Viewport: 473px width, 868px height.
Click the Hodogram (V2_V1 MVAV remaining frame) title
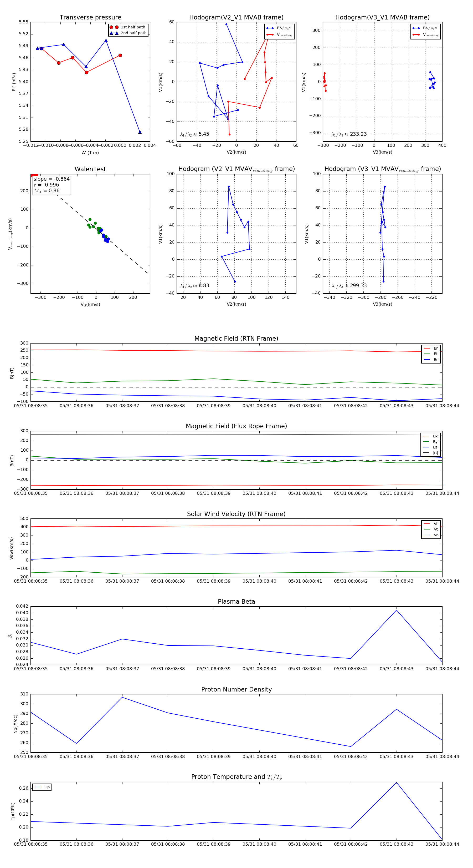point(236,169)
